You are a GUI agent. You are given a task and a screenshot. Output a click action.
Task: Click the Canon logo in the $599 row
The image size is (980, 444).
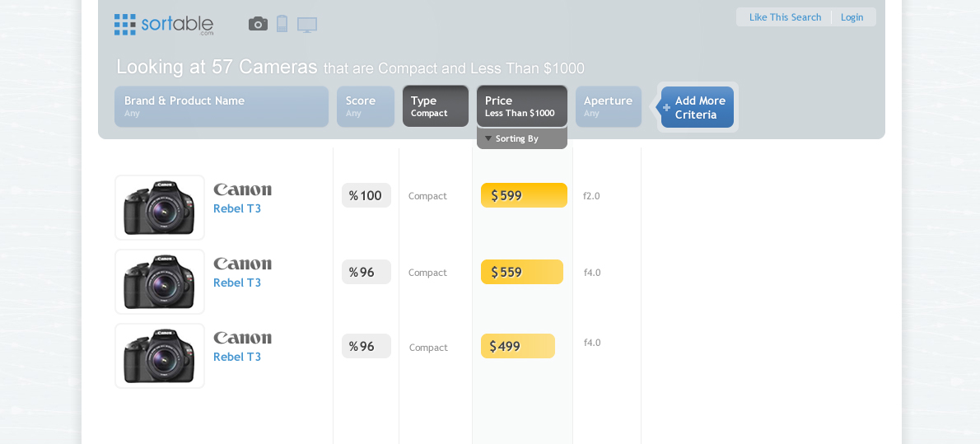(242, 189)
